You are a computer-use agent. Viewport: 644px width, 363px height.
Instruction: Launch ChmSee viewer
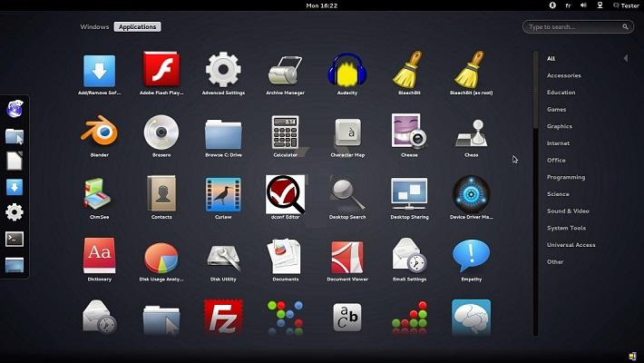(99, 193)
